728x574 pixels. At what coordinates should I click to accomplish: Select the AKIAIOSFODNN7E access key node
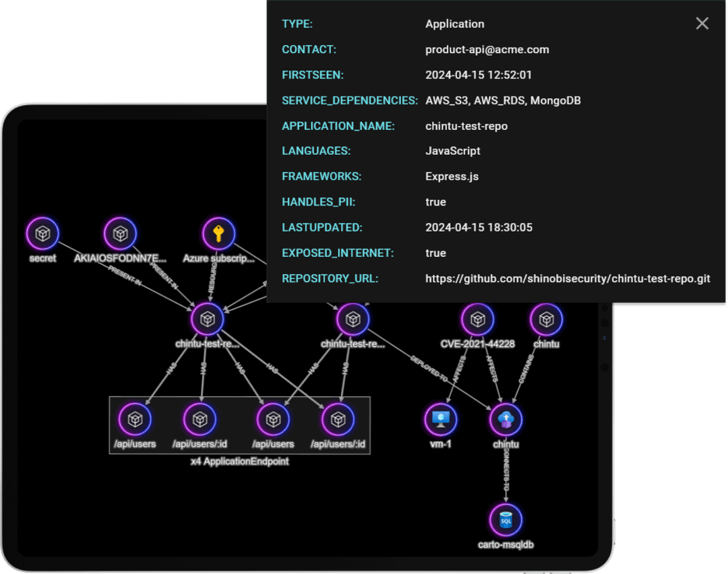(119, 232)
